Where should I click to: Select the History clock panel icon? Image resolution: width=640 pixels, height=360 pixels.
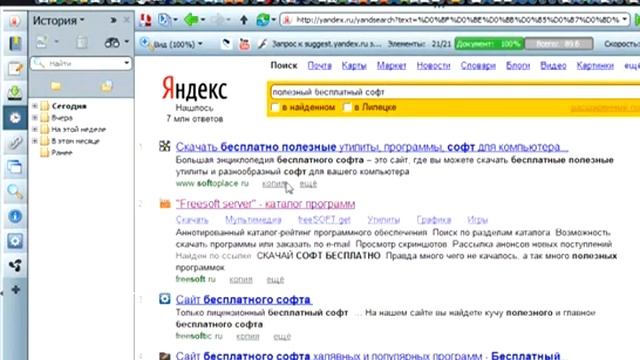pos(15,118)
